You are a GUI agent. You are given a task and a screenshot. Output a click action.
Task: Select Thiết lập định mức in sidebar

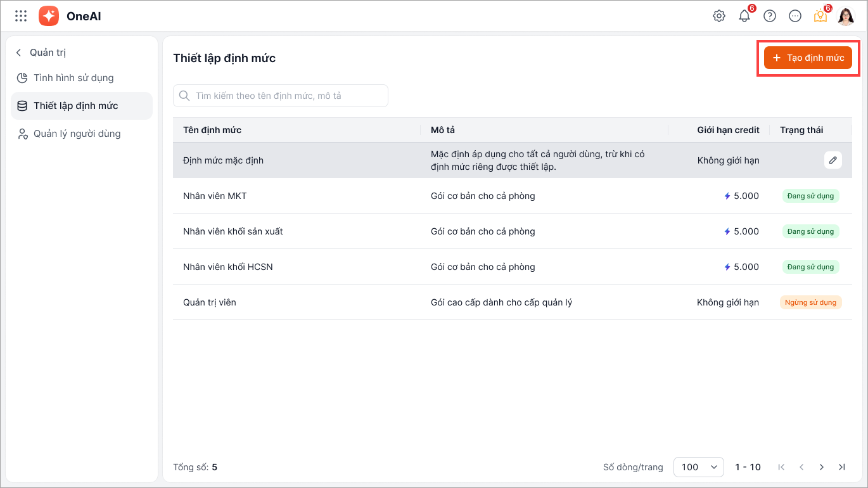[75, 106]
